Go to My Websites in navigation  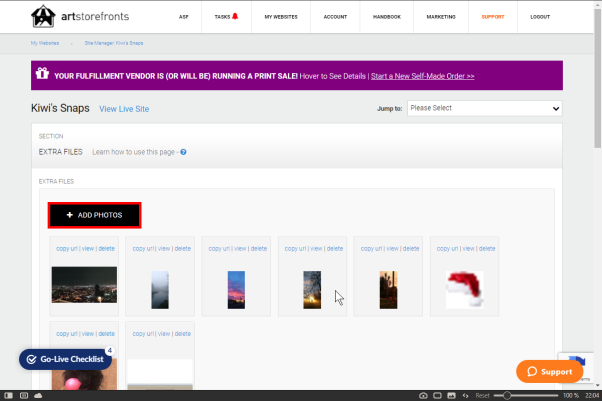coord(281,17)
